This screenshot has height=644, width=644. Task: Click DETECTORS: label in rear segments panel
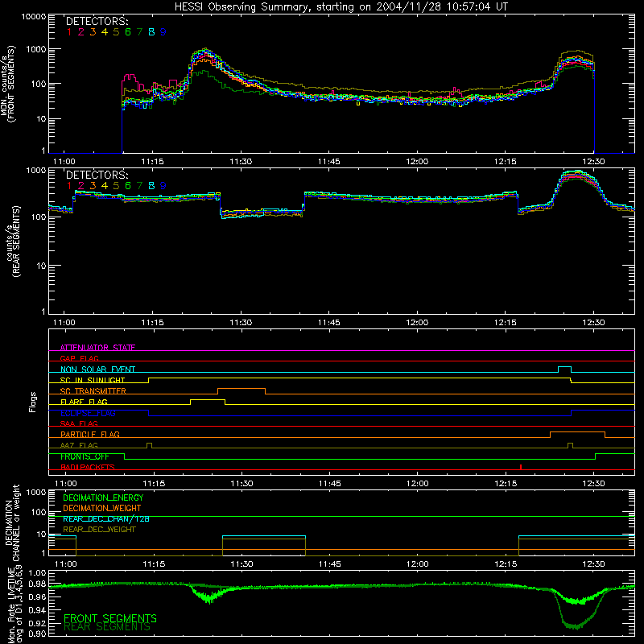coord(97,175)
